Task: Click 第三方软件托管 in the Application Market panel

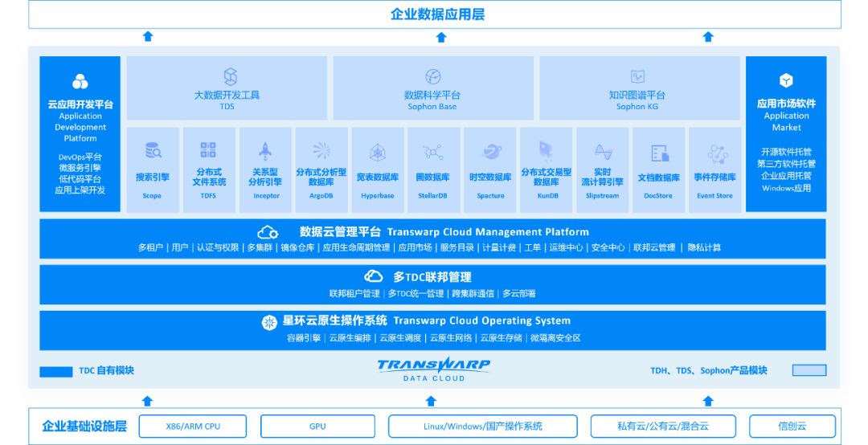Action: click(786, 164)
